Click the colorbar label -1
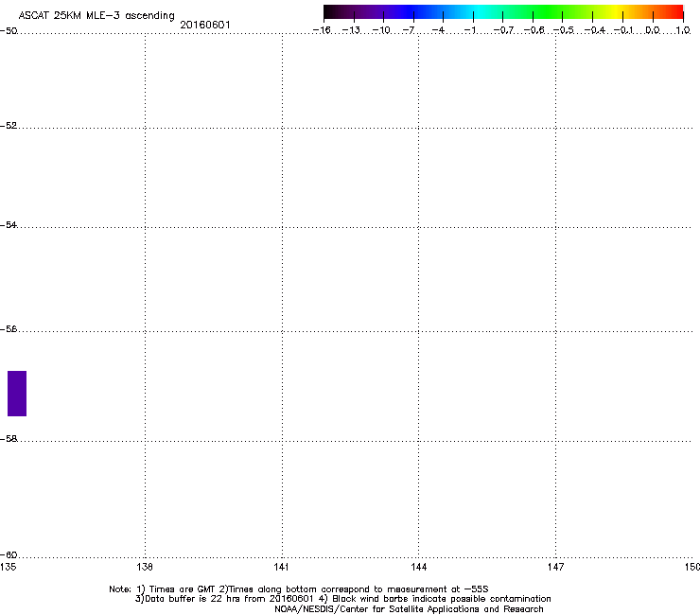700x615 pixels. (469, 30)
